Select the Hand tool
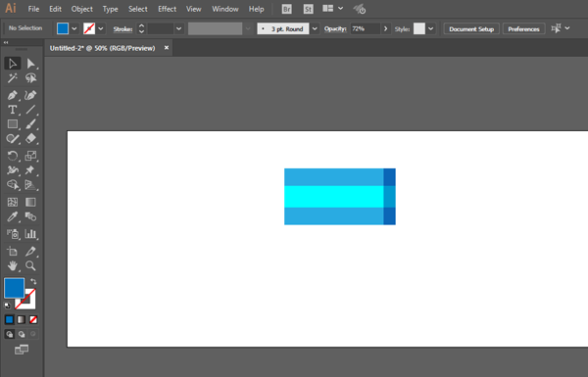This screenshot has width=588, height=377. pos(12,265)
